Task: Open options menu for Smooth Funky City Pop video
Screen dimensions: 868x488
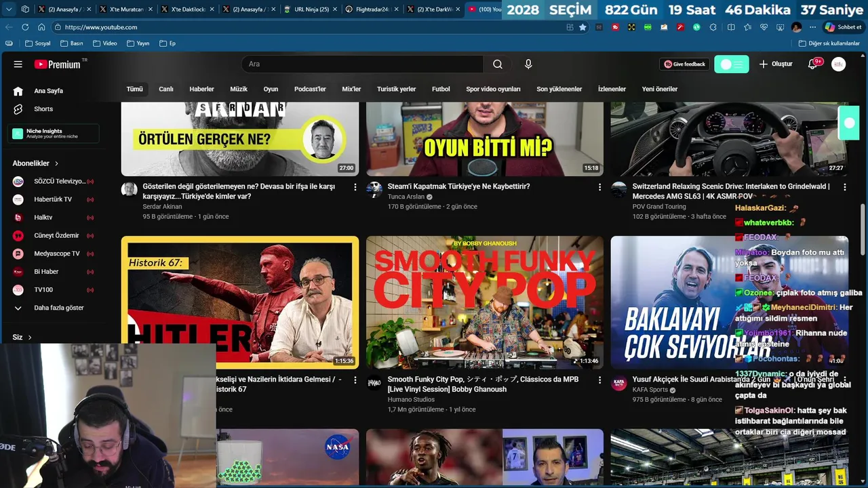Action: [599, 380]
